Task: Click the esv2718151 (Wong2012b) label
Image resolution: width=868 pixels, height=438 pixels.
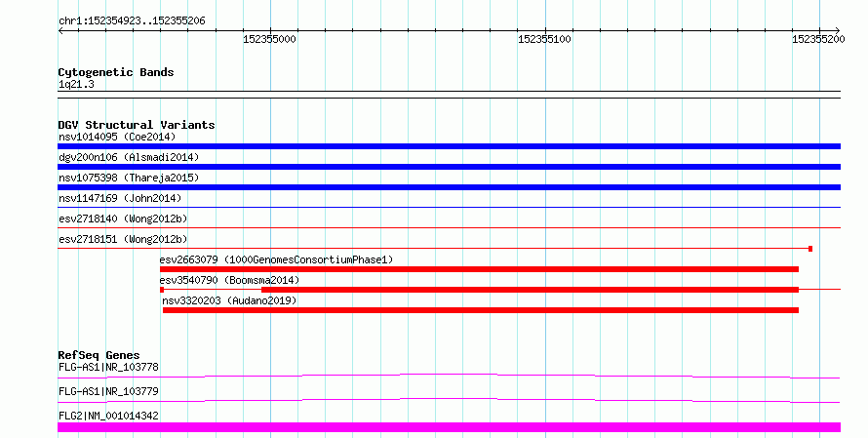Action: pyautogui.click(x=123, y=239)
